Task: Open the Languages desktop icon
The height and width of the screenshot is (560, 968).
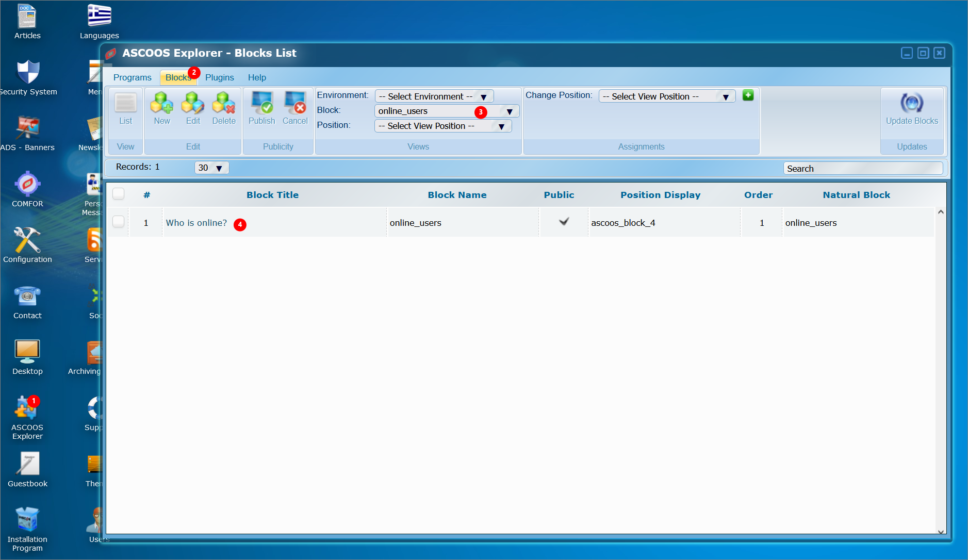Action: coord(100,22)
